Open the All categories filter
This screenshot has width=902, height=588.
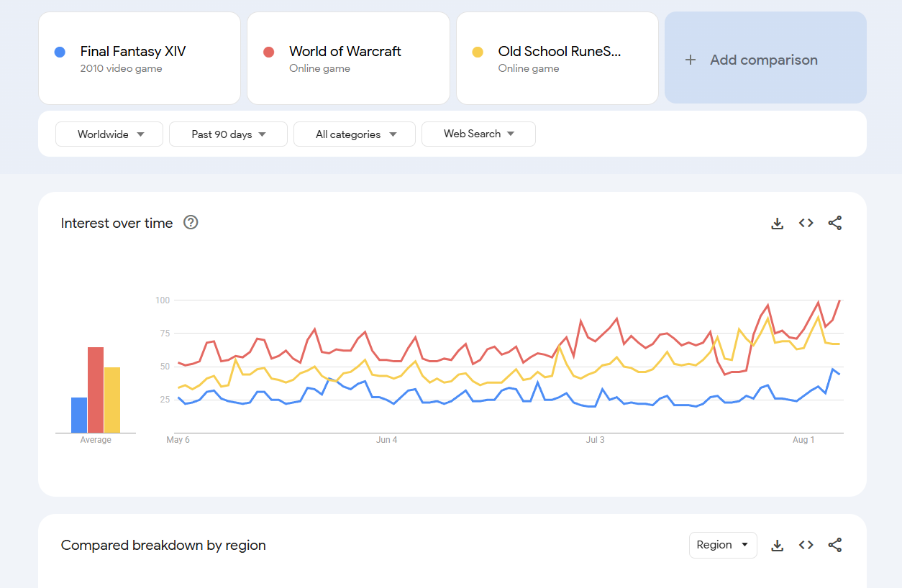tap(355, 134)
